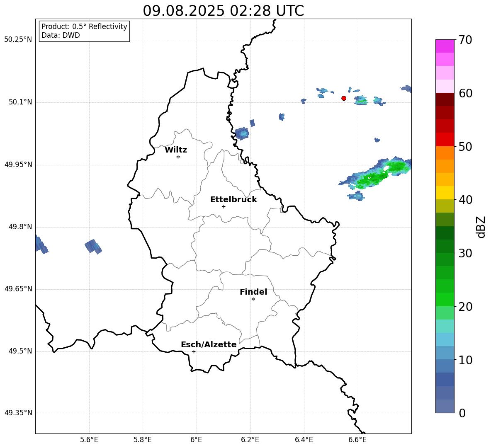
Task: Click the magenta 70 dBZ color band
Action: pyautogui.click(x=445, y=46)
